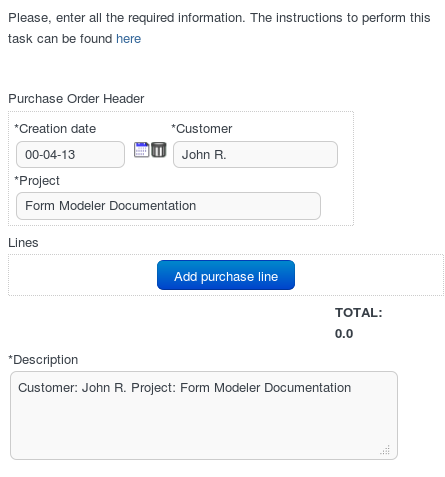Image resolution: width=445 pixels, height=477 pixels.
Task: Grab the Description textarea resize grip
Action: point(385,450)
